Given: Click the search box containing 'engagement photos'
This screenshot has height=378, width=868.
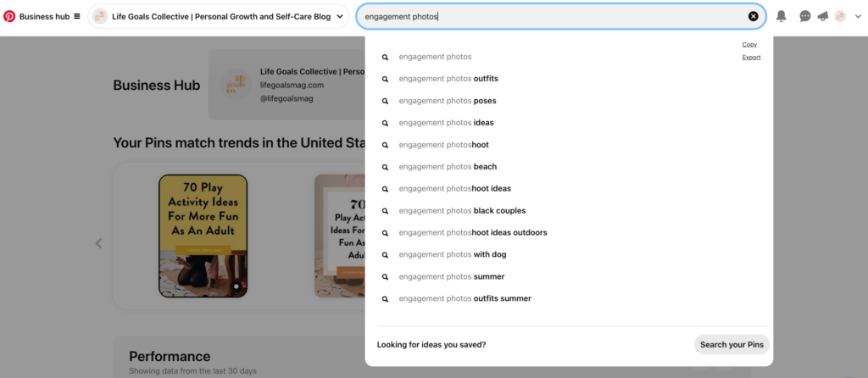Looking at the screenshot, I should tap(554, 17).
